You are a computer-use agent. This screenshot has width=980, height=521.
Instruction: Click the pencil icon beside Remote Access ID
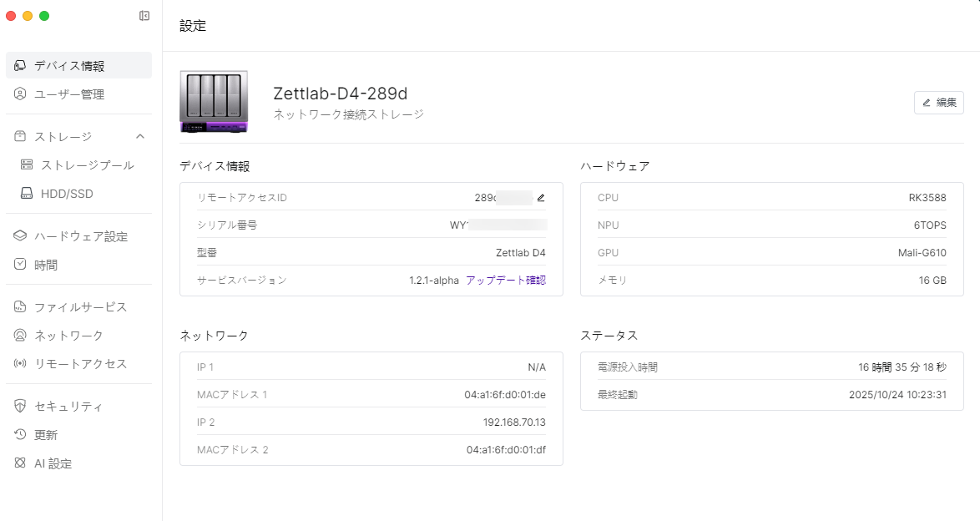[x=541, y=198]
